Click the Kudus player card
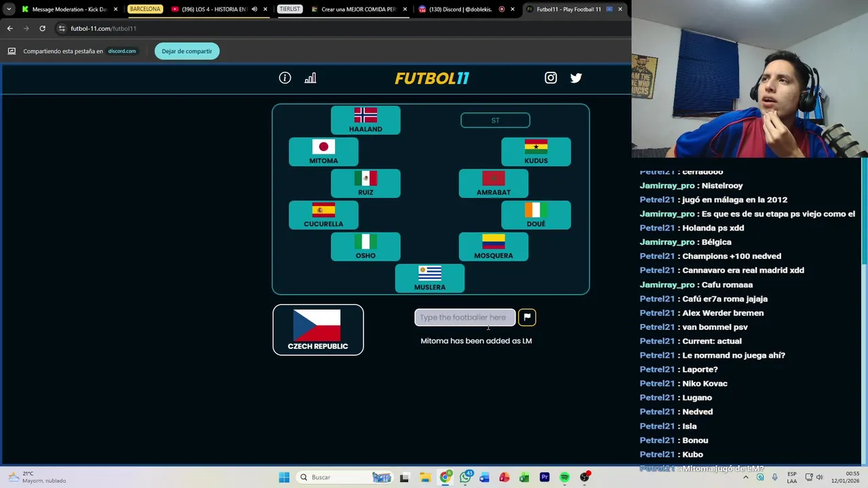Screen dimensions: 868x488 536,152
